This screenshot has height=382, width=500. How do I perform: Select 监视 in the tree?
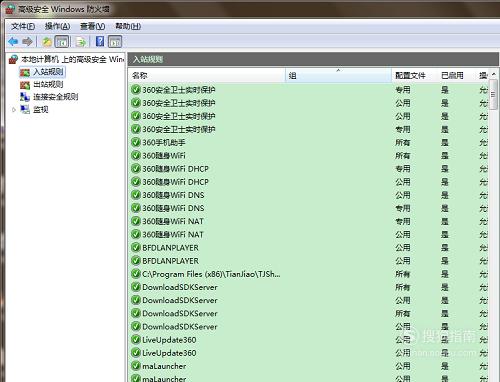click(x=41, y=110)
